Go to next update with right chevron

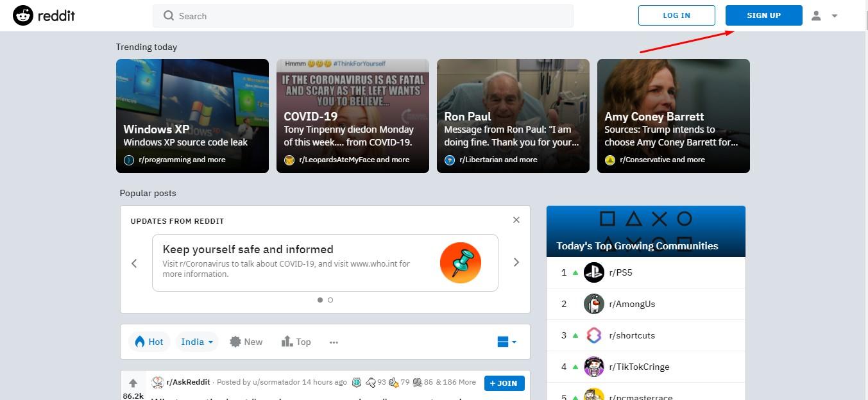(516, 262)
